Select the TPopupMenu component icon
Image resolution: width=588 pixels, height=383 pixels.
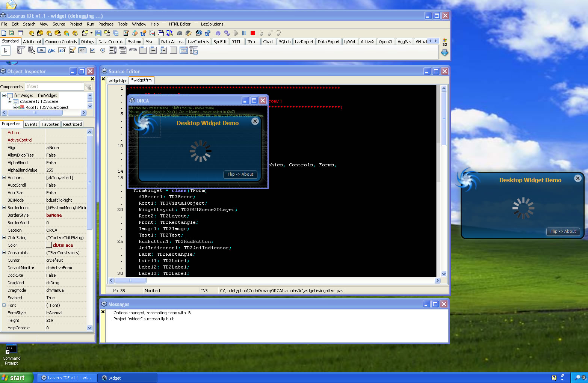tap(32, 50)
